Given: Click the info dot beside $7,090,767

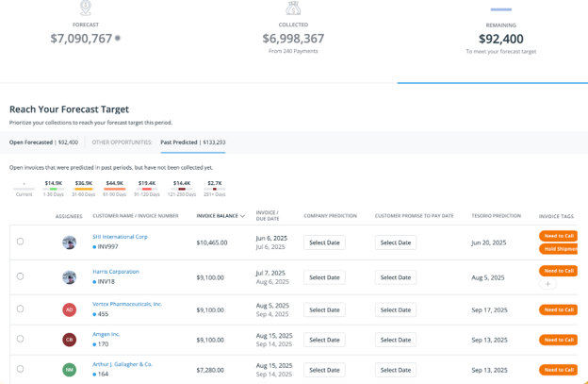Looking at the screenshot, I should tap(118, 39).
